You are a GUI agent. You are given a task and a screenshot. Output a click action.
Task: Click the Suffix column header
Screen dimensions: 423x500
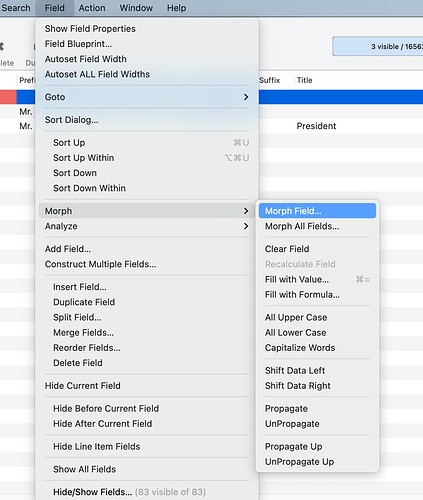coord(269,80)
